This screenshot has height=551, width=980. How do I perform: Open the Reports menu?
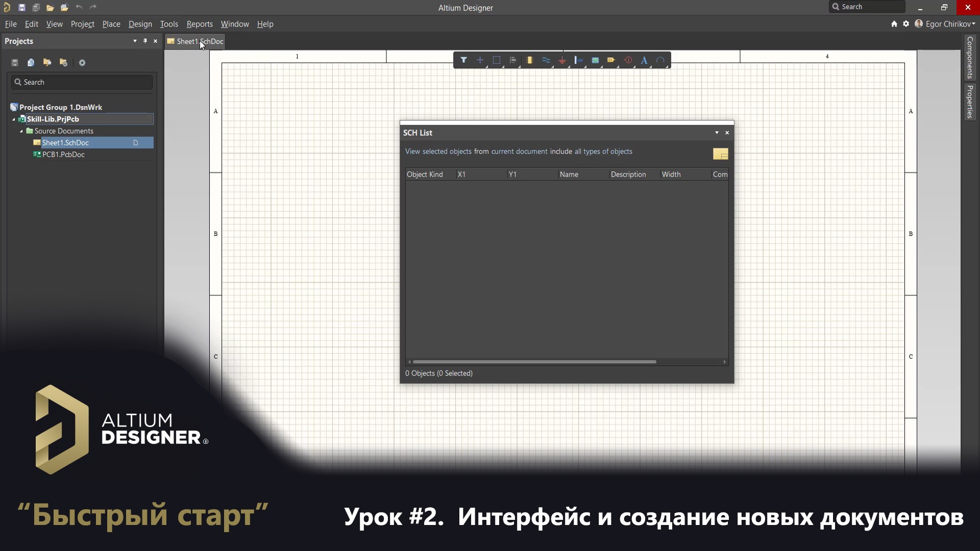coord(200,24)
